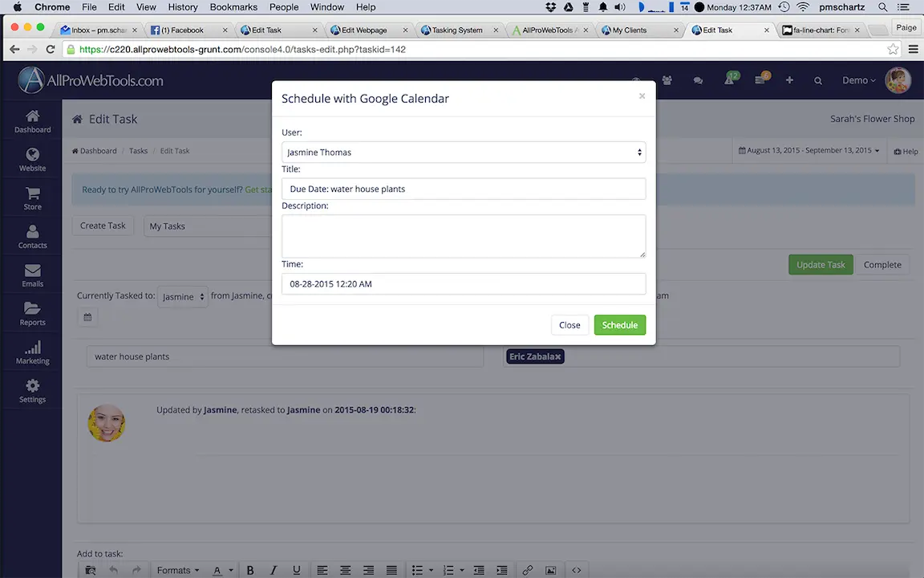Click the Time field showing 08-28-2015
The width and height of the screenshot is (924, 578).
tap(463, 283)
